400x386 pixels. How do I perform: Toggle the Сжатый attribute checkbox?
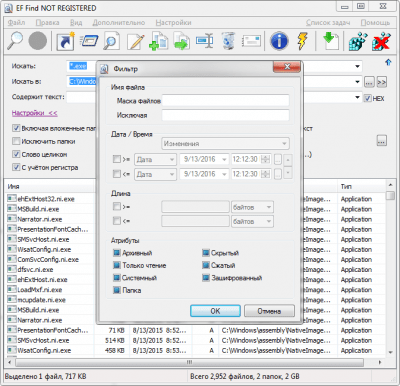[x=206, y=265]
